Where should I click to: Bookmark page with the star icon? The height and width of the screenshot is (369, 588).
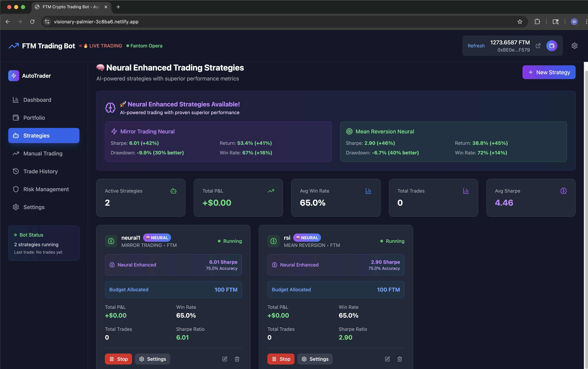pos(520,22)
